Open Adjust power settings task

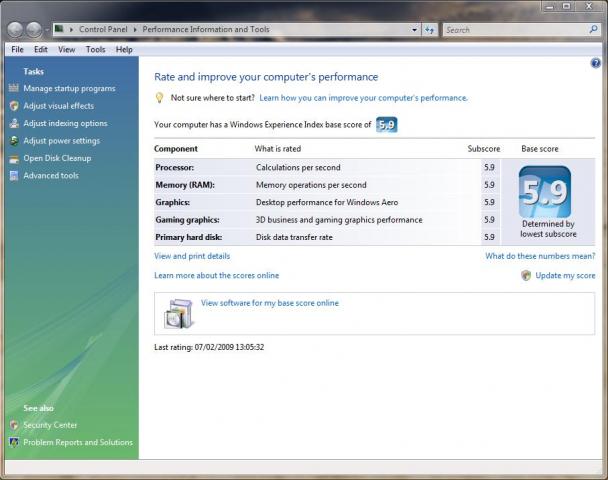[x=61, y=141]
